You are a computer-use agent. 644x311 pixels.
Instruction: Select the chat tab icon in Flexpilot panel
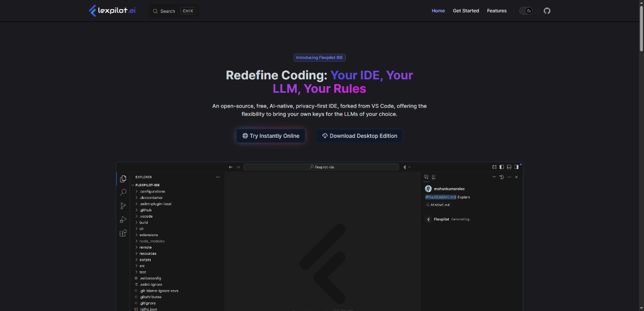point(426,177)
